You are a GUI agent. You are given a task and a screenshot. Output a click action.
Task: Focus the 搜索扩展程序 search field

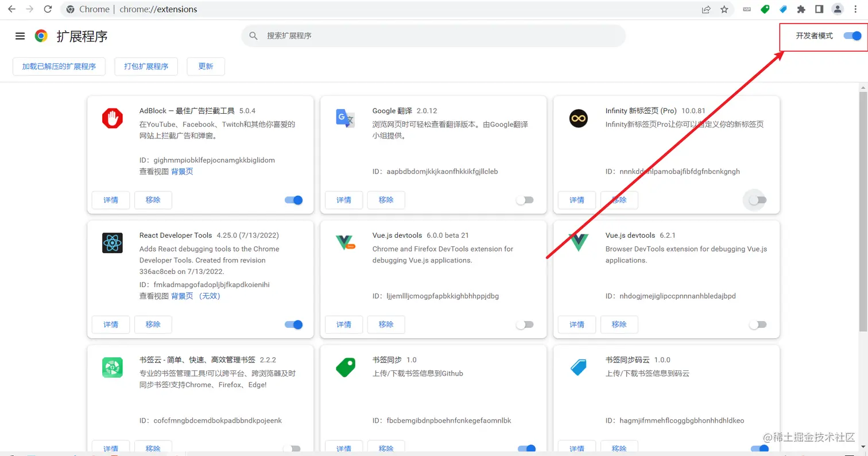433,36
